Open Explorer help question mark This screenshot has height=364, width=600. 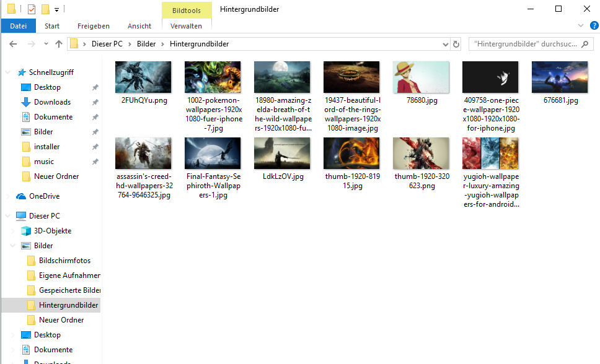[x=594, y=25]
